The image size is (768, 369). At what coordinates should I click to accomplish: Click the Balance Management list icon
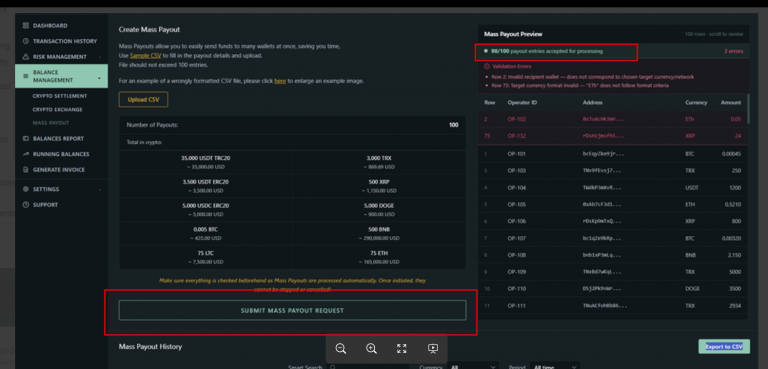pos(26,76)
